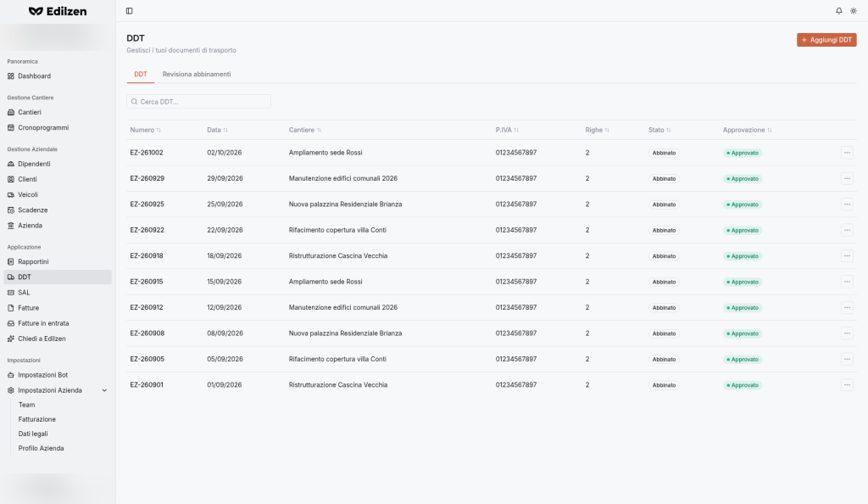Image resolution: width=868 pixels, height=504 pixels.
Task: Open Dipendenti in sidebar
Action: (x=58, y=164)
